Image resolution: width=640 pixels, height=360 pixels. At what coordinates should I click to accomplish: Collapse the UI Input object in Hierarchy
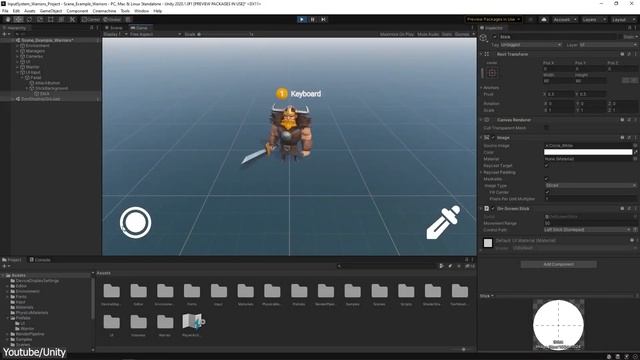point(18,72)
